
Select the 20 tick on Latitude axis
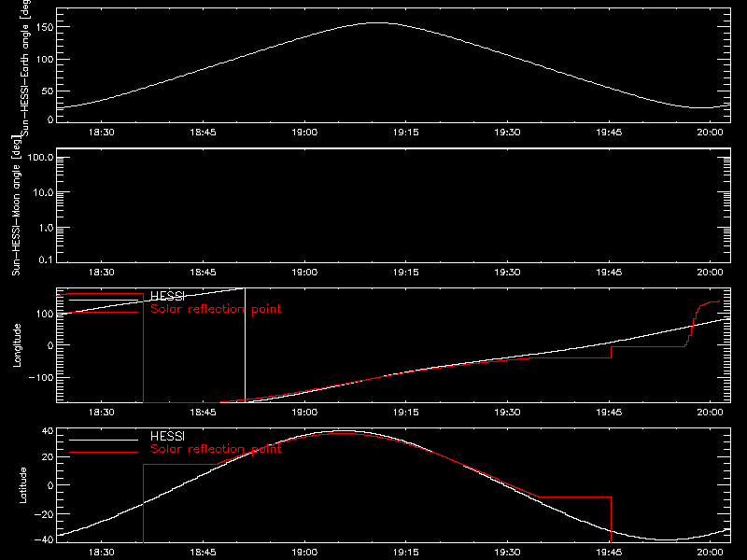(49, 457)
